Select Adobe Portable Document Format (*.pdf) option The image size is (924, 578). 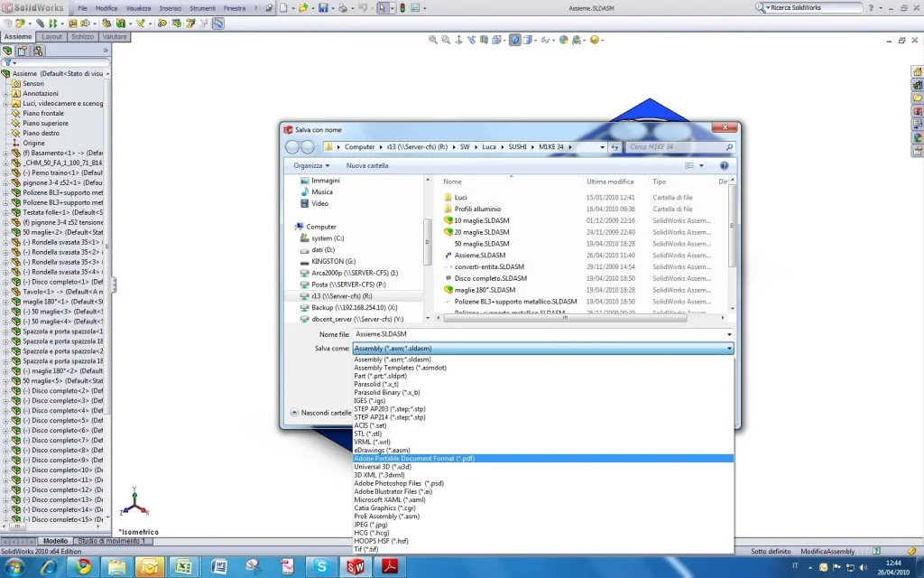[x=543, y=458]
